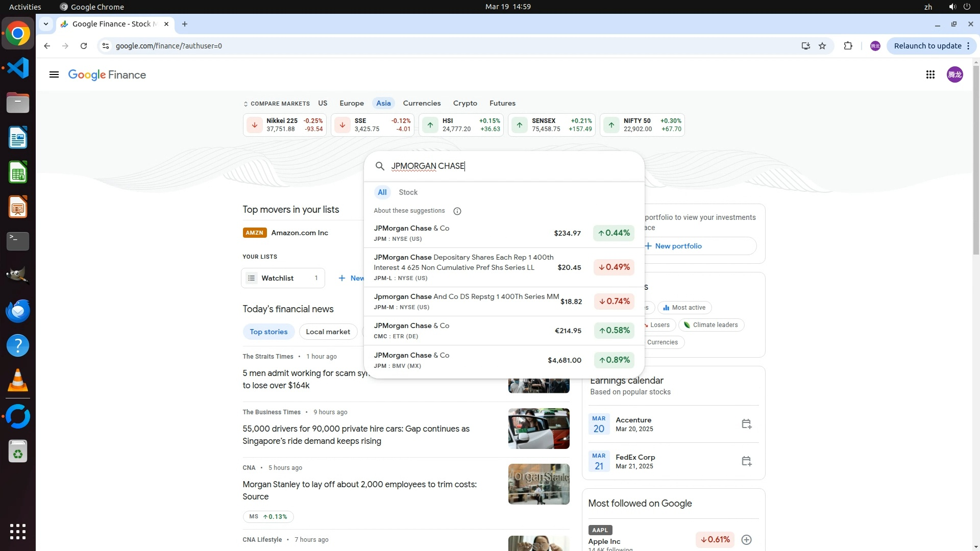Image resolution: width=980 pixels, height=551 pixels.
Task: Expand the Compare Markets selector
Action: click(x=276, y=104)
